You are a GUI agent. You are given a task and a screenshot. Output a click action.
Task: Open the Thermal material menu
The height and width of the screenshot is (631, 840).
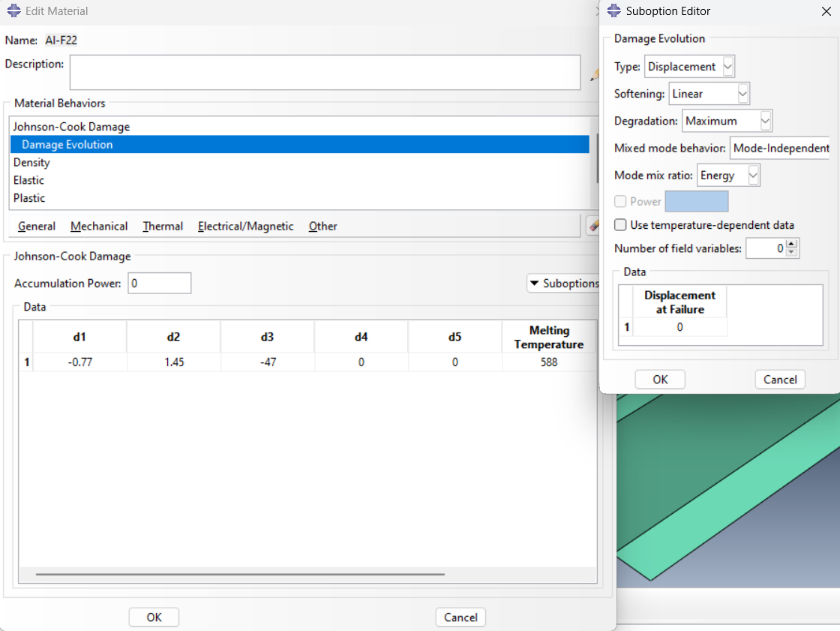pyautogui.click(x=163, y=227)
